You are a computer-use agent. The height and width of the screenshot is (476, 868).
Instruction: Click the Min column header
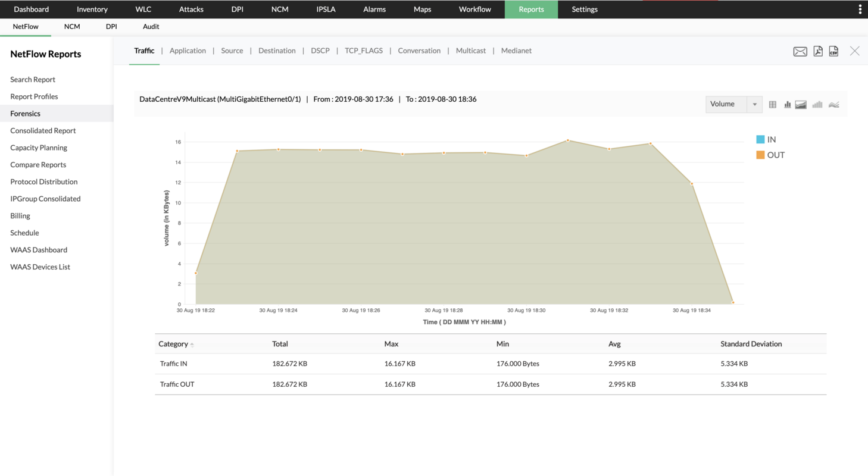coord(503,344)
